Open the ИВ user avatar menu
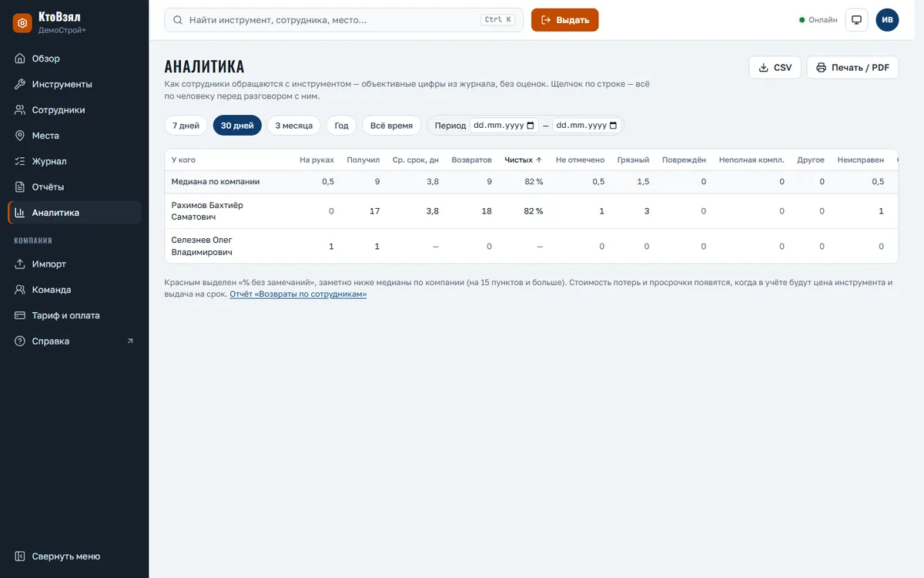 coord(887,20)
